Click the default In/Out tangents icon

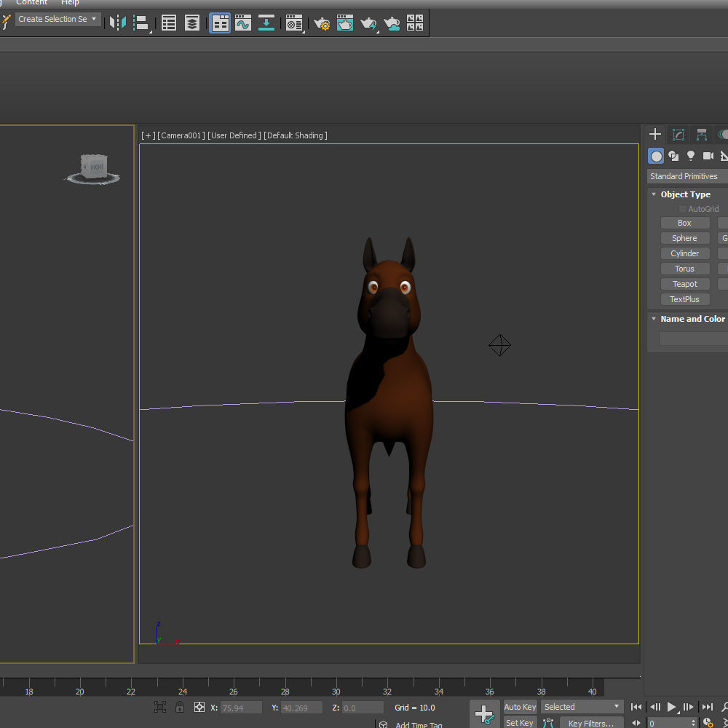[548, 722]
